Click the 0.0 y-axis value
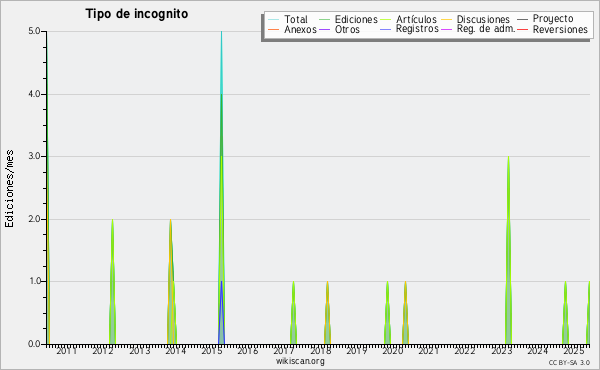The width and height of the screenshot is (600, 370). pos(34,344)
